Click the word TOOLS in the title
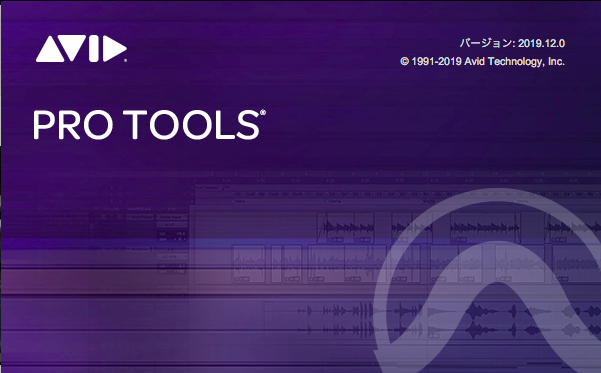601x373 pixels. pyautogui.click(x=192, y=125)
